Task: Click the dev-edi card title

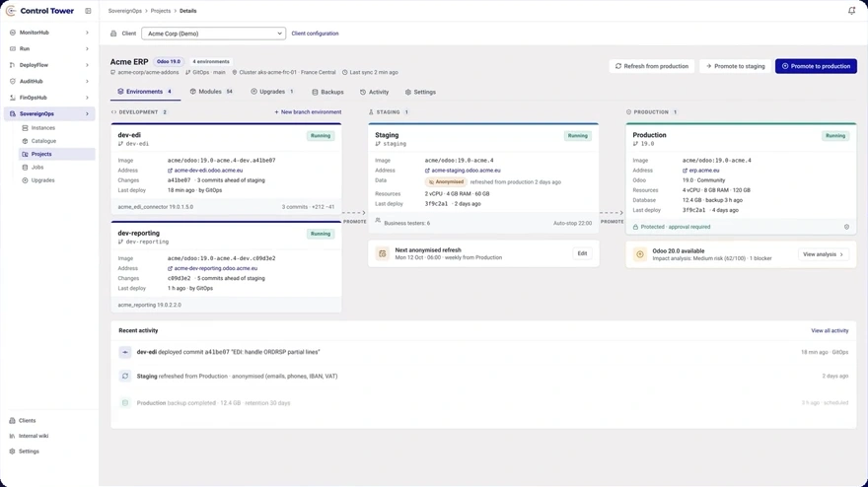Action: [x=129, y=135]
